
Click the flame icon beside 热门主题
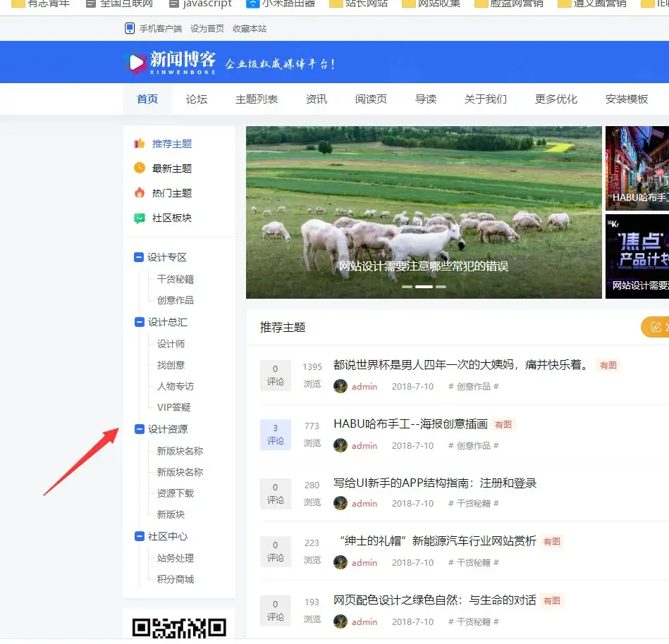(140, 193)
